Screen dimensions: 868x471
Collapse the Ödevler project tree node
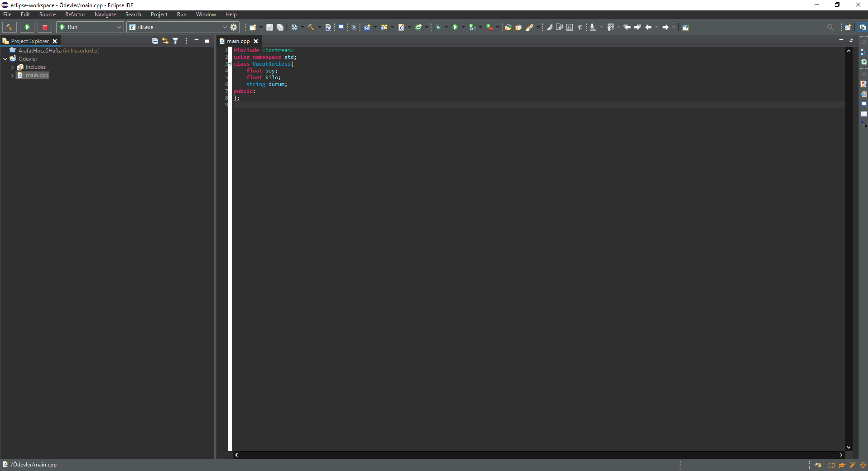coord(5,59)
